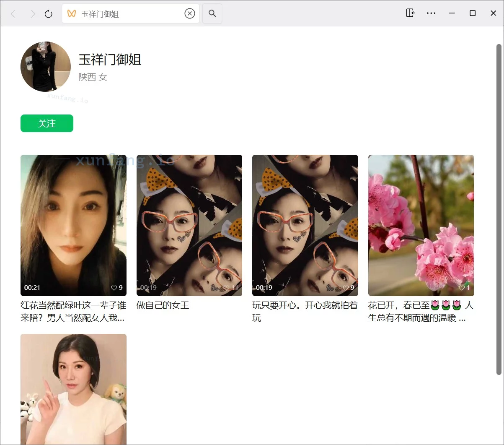Click the caption 做自己的女王
504x445 pixels.
[163, 305]
